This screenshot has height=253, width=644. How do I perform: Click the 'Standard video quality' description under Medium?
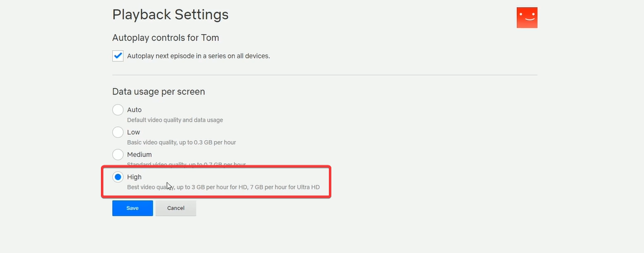point(186,164)
